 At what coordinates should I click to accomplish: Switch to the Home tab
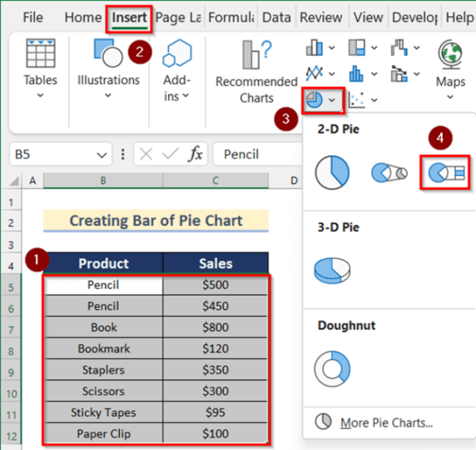[83, 17]
